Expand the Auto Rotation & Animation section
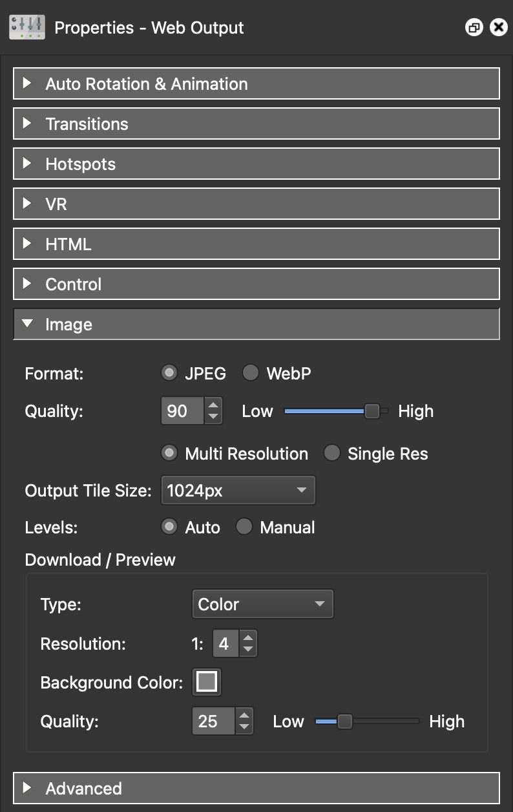Screen dimensions: 513x812 tap(256, 83)
